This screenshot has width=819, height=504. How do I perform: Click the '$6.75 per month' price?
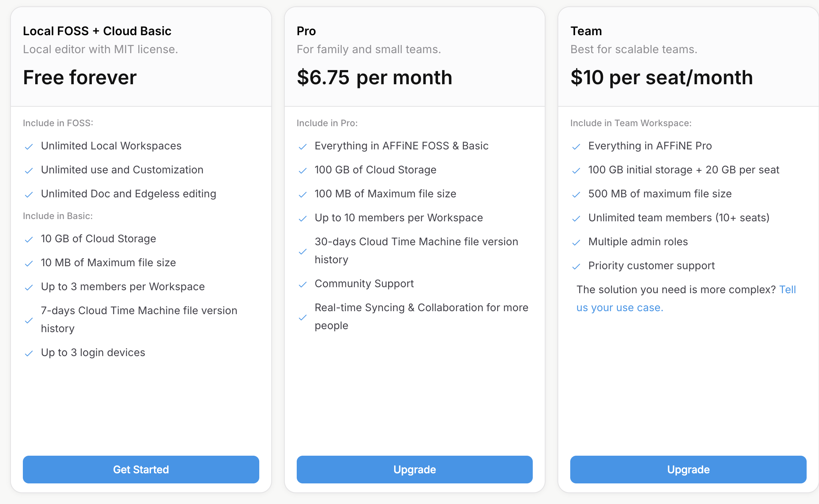(x=374, y=78)
